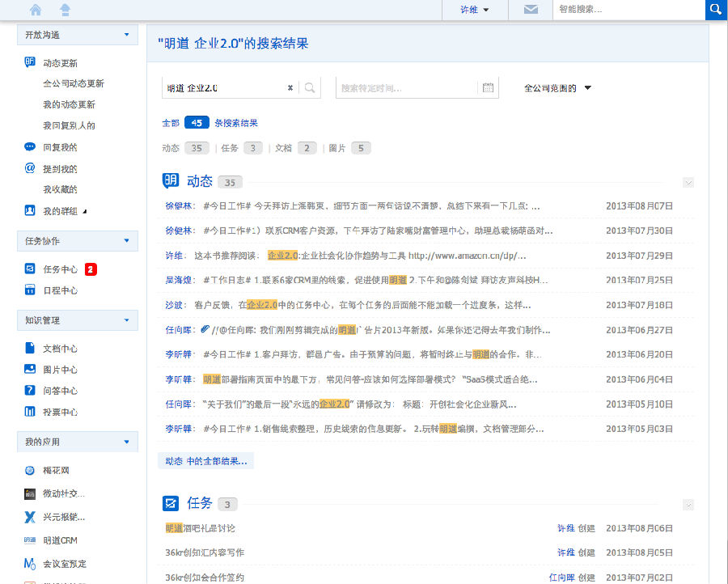Click 动态 中的全部结果 link
The image size is (728, 584).
click(206, 461)
